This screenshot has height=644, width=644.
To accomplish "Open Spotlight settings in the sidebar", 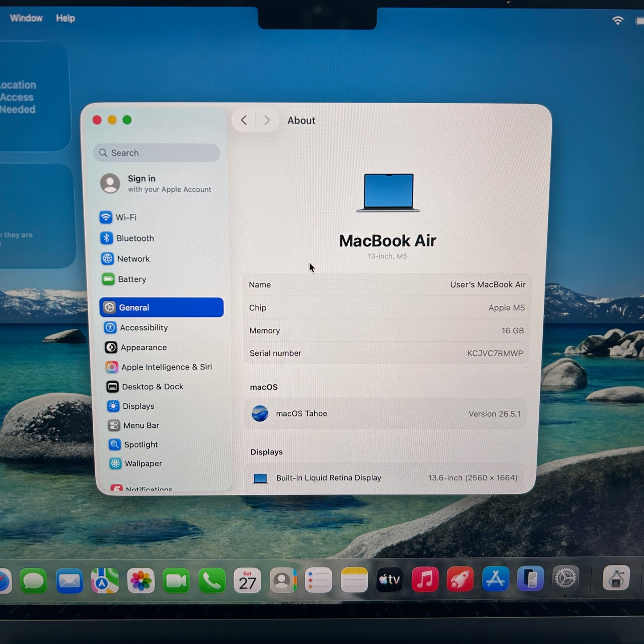I will pos(133,444).
